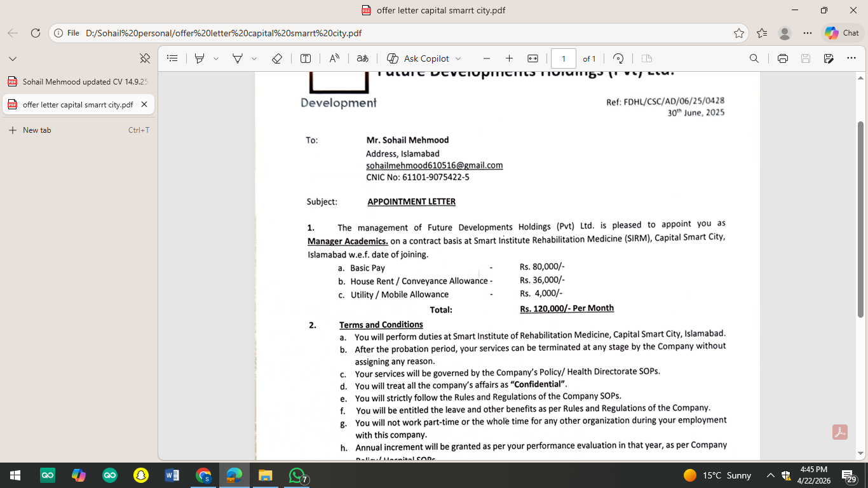The width and height of the screenshot is (868, 488).
Task: View site information for the file
Action: (67, 33)
